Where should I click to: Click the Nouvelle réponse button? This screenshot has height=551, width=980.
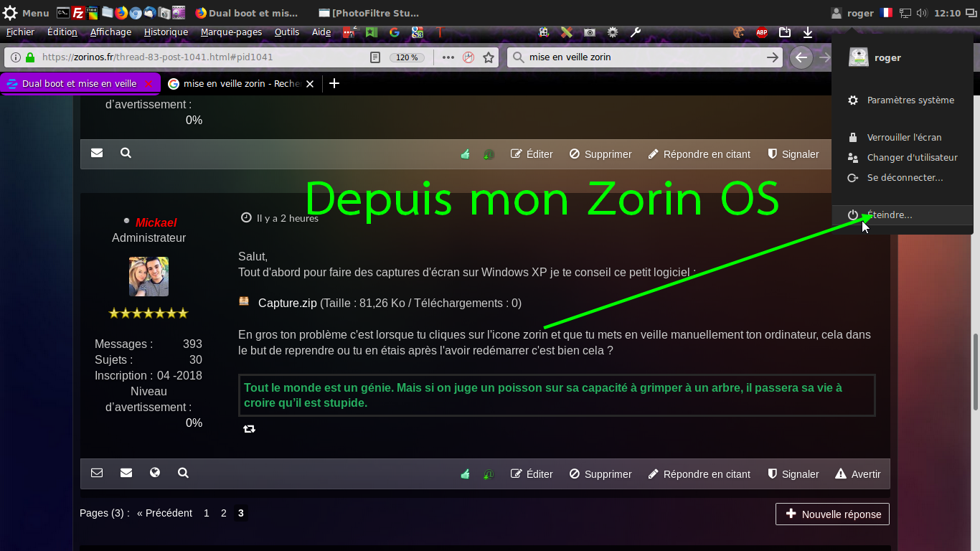click(832, 514)
